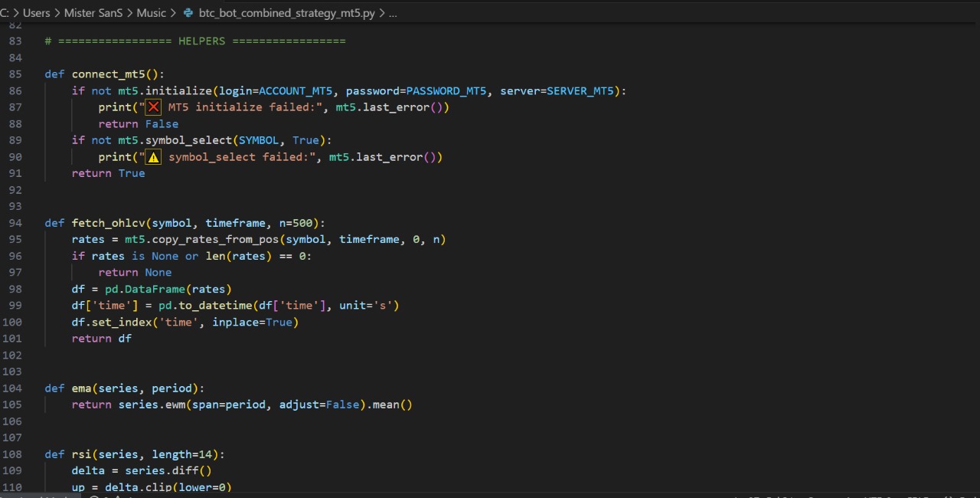Click the SYMBOL argument on line 89
The width and height of the screenshot is (980, 498).
click(259, 140)
